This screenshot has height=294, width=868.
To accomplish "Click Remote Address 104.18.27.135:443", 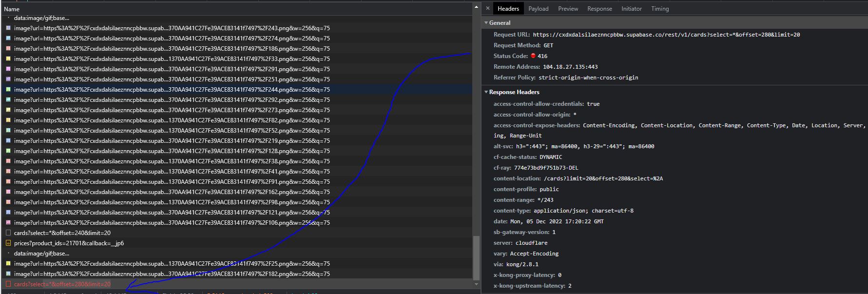I will coord(570,67).
